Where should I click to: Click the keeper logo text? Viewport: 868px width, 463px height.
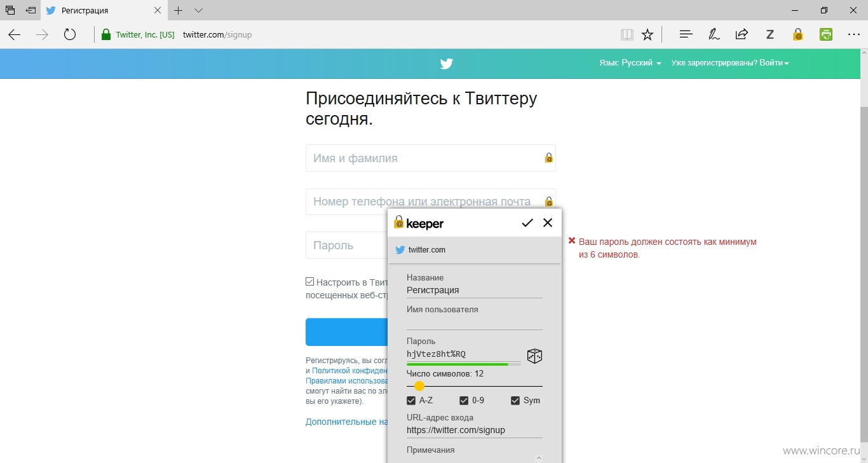[425, 224]
